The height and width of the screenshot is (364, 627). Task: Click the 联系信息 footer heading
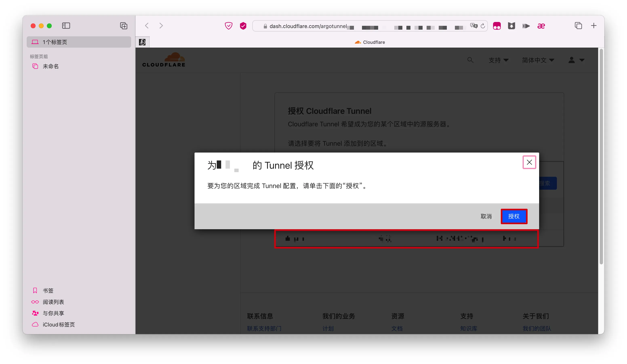(x=260, y=316)
